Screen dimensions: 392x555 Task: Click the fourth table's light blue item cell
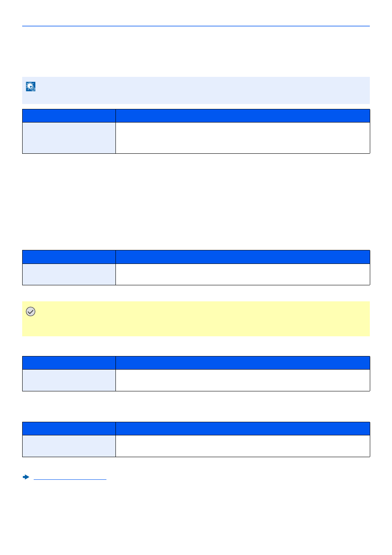point(69,446)
